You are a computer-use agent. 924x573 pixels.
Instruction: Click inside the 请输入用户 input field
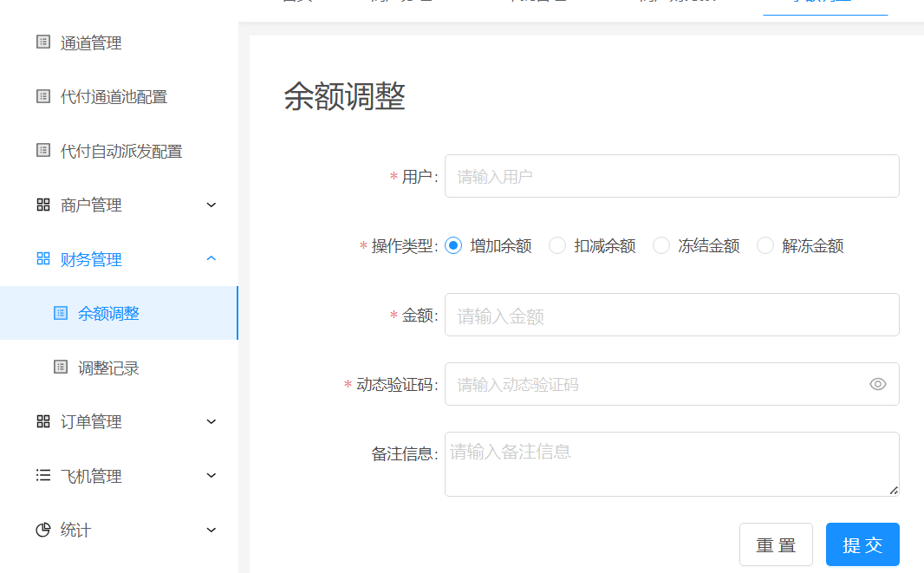(672, 176)
